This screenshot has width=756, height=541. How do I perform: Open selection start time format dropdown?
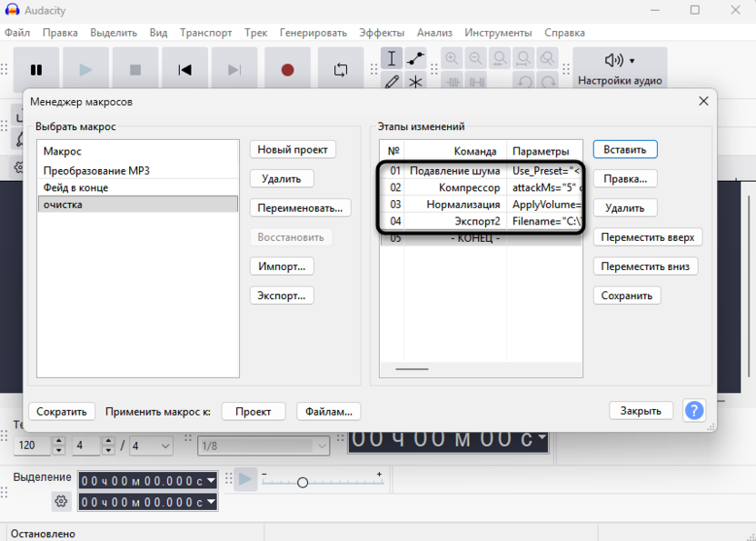coord(212,480)
